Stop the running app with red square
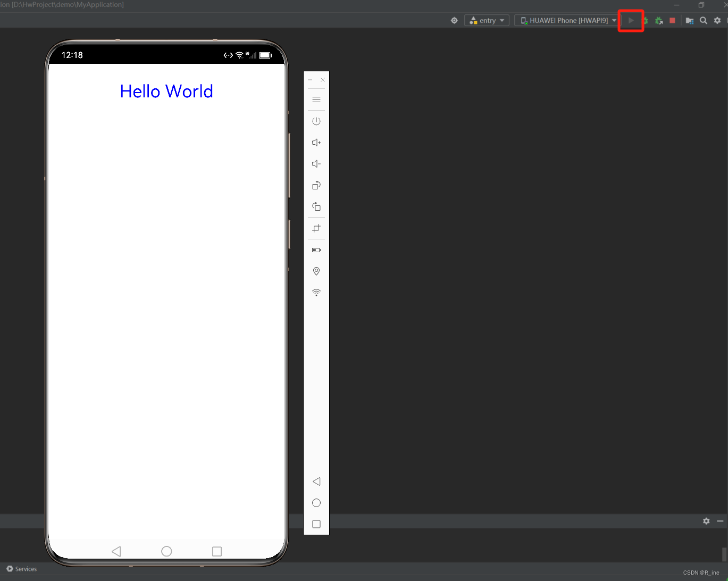728x581 pixels. click(672, 20)
